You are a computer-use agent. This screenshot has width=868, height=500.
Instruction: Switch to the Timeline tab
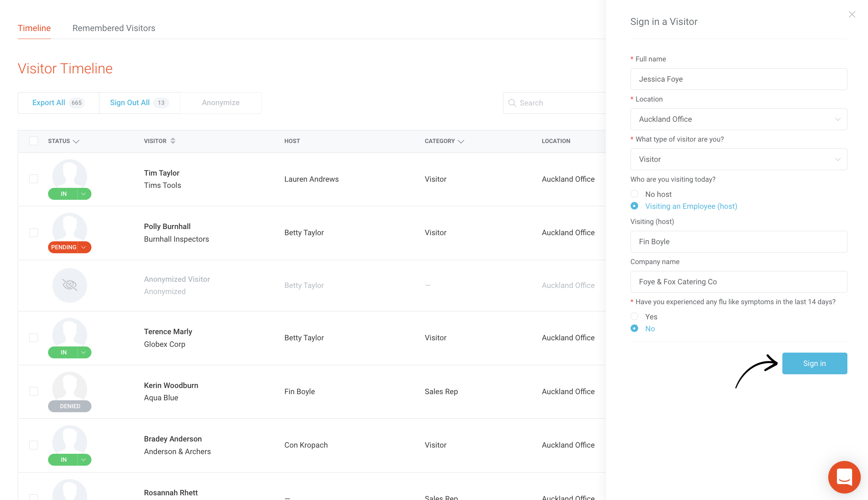(x=34, y=28)
